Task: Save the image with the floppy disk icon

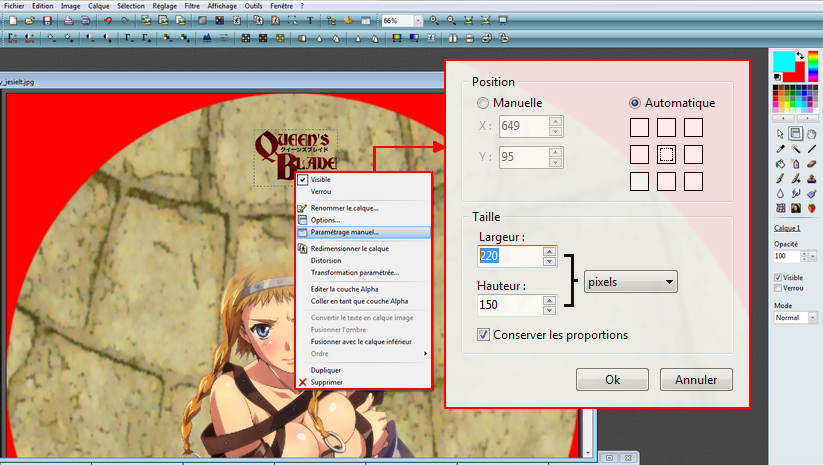Action: [47, 20]
